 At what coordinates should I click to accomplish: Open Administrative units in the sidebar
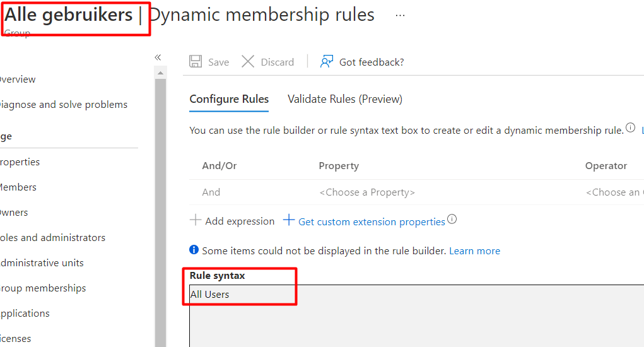[x=42, y=263]
